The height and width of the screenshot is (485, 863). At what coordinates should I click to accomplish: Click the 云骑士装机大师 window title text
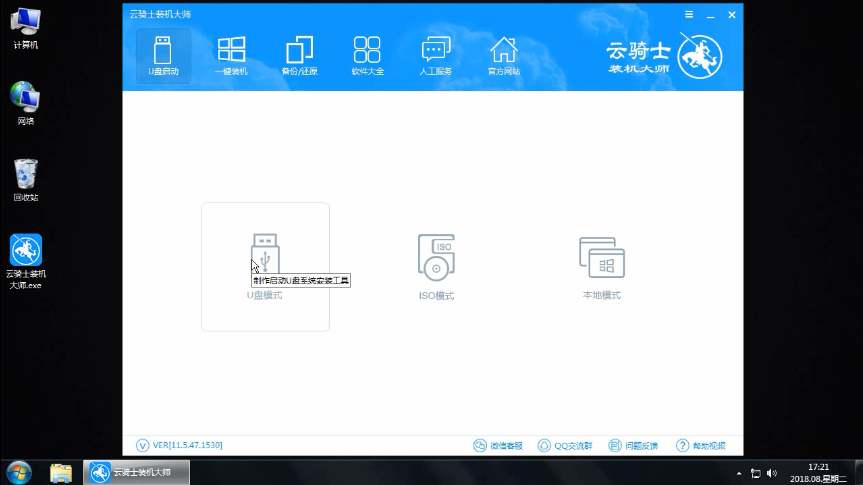160,14
